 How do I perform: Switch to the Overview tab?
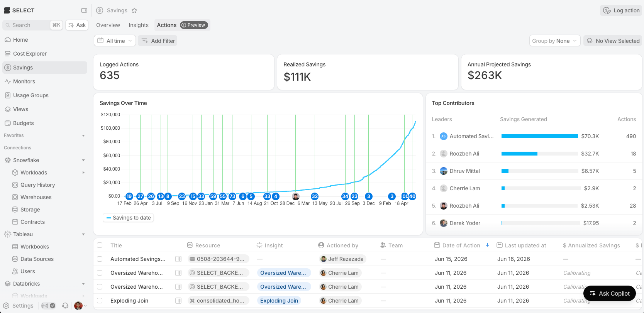108,25
